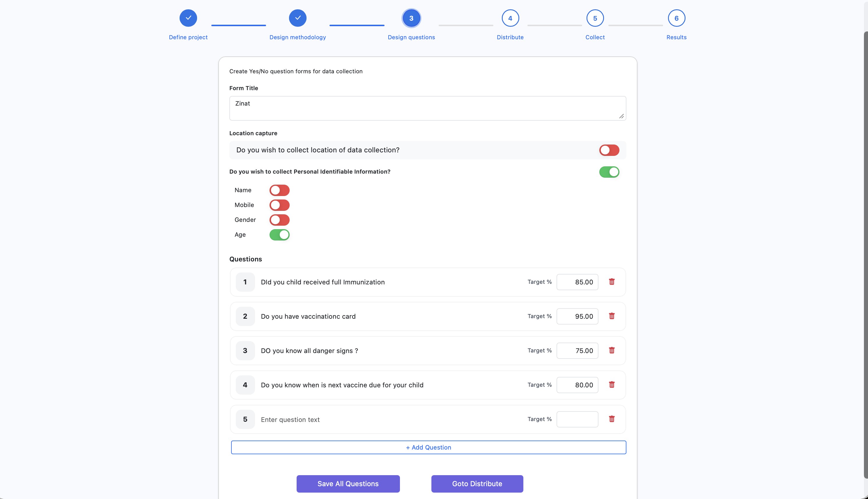Viewport: 868px width, 499px height.
Task: Click the Goto Distribute button
Action: coord(477,484)
